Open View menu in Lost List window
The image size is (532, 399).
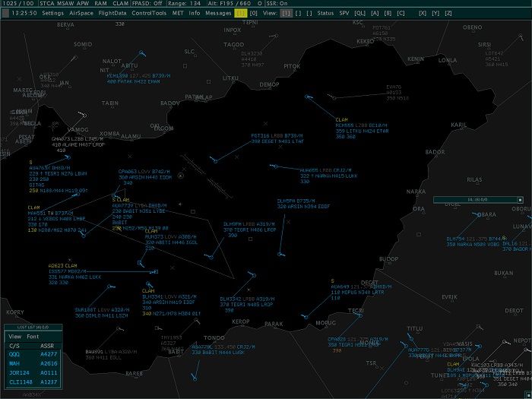pyautogui.click(x=15, y=337)
